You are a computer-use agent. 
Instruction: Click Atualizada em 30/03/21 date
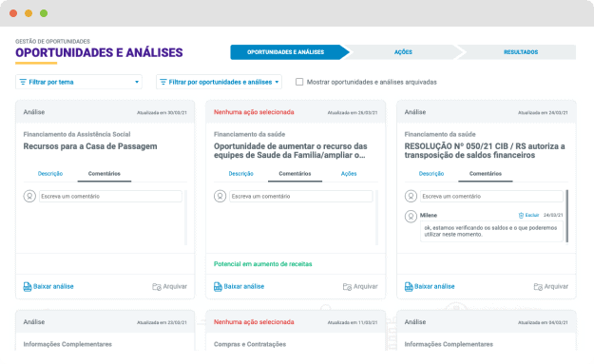162,112
